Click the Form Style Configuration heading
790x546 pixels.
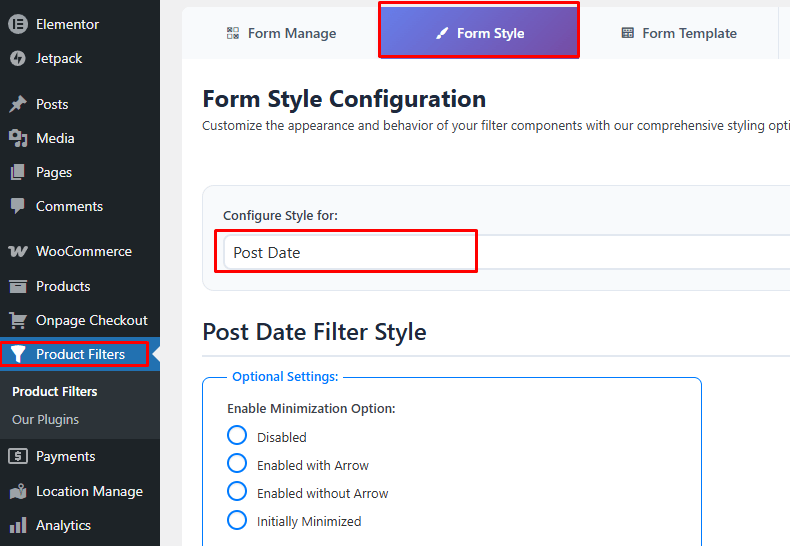click(344, 99)
